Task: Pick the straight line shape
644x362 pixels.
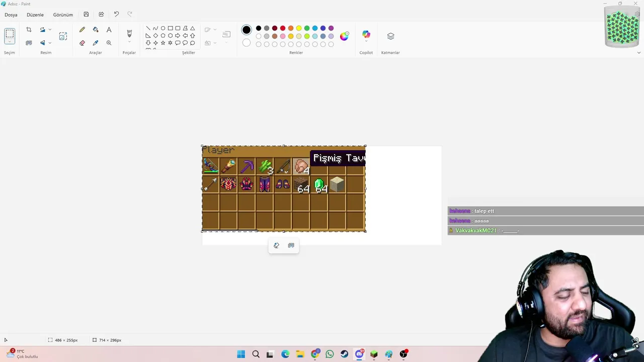Action: pos(148,28)
